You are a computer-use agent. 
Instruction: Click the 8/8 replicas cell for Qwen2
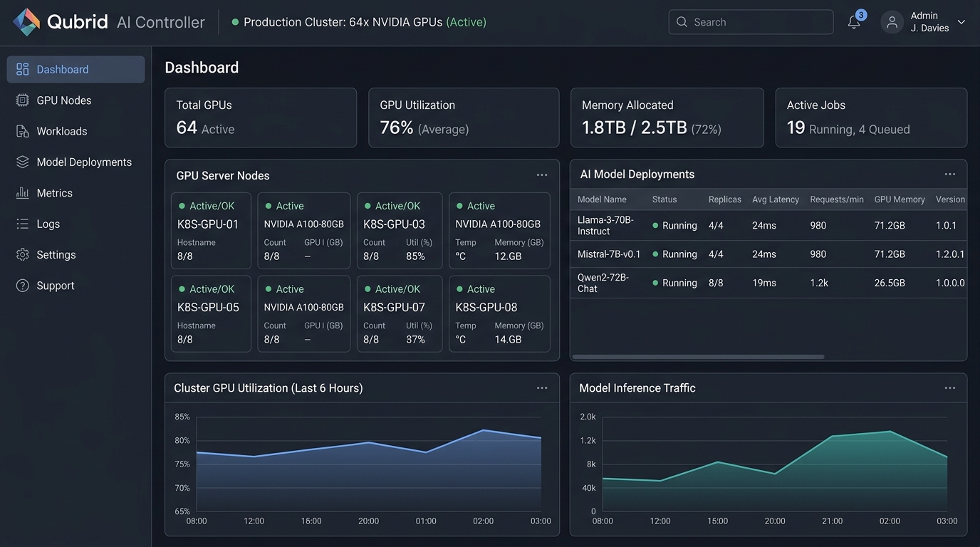(716, 283)
